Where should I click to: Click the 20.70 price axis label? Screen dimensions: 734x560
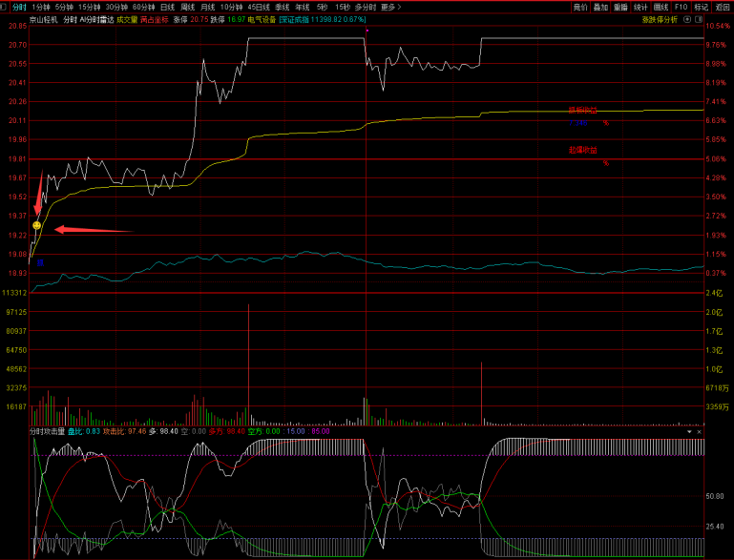(17, 45)
